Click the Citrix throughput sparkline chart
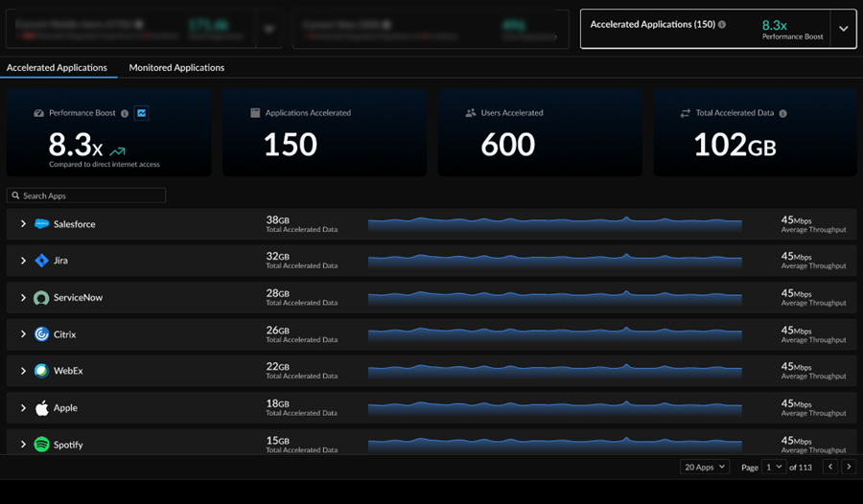 (x=555, y=334)
